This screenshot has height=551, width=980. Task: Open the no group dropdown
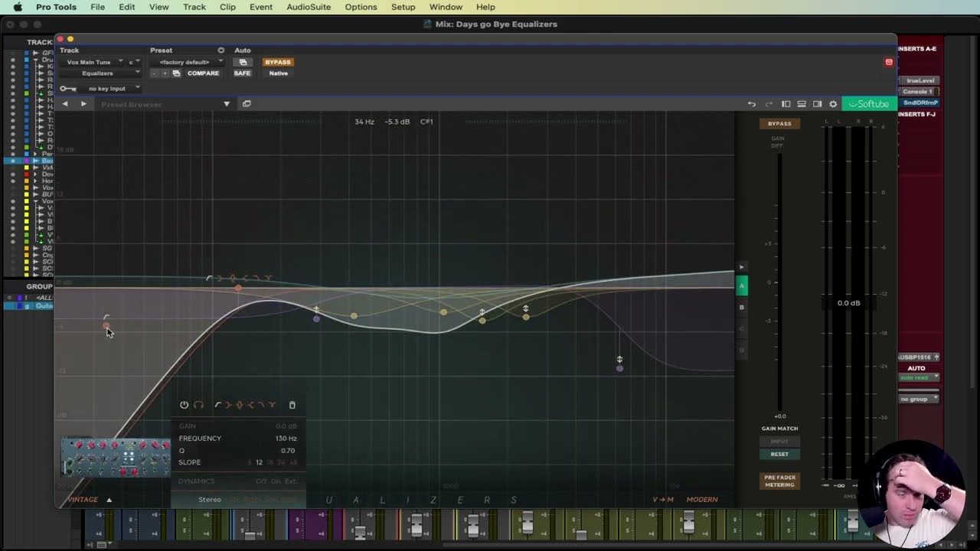pos(919,399)
